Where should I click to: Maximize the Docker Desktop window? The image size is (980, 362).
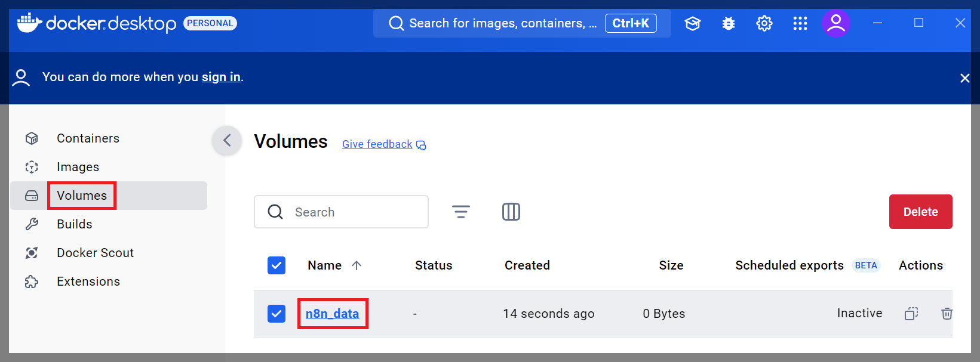pos(918,23)
